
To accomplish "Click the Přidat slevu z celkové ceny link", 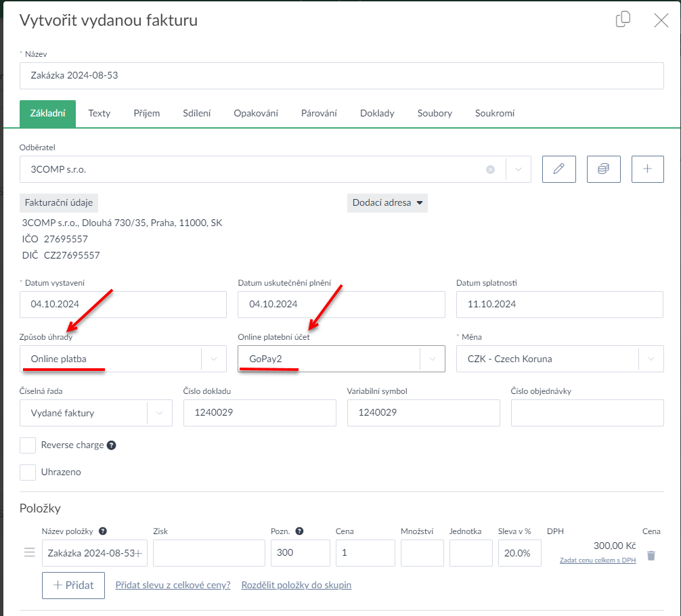I will pos(173,585).
